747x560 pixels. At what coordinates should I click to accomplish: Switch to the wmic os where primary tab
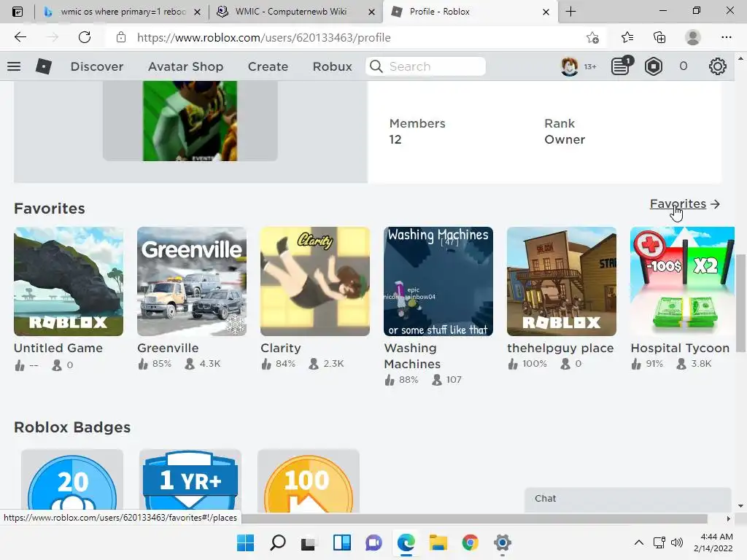123,12
